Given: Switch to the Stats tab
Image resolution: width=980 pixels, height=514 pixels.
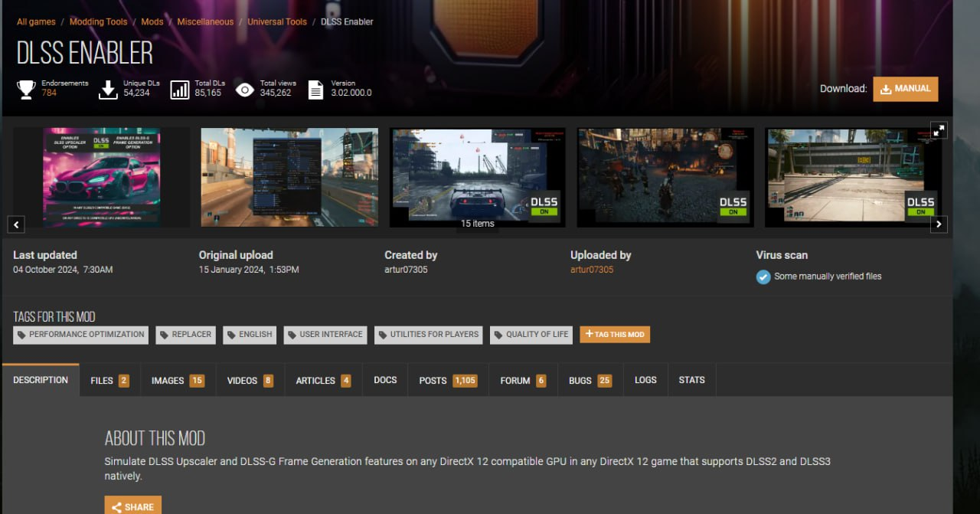Looking at the screenshot, I should click(x=691, y=380).
